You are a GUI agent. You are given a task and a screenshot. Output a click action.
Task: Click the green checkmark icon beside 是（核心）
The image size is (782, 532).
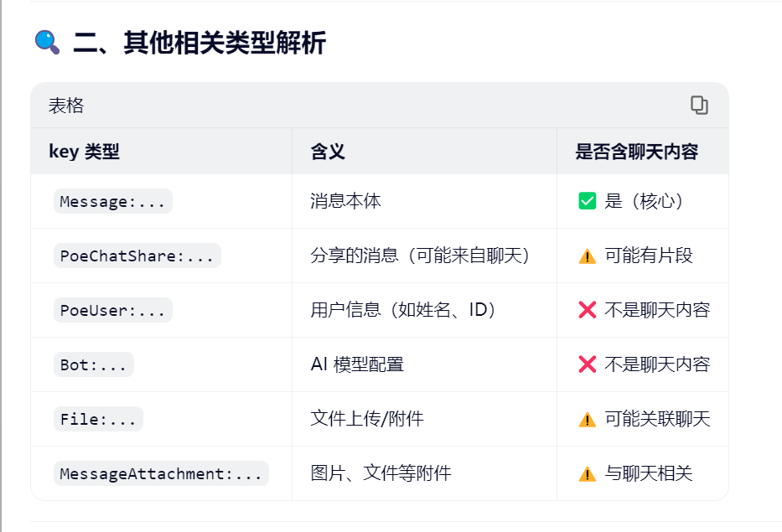(587, 201)
